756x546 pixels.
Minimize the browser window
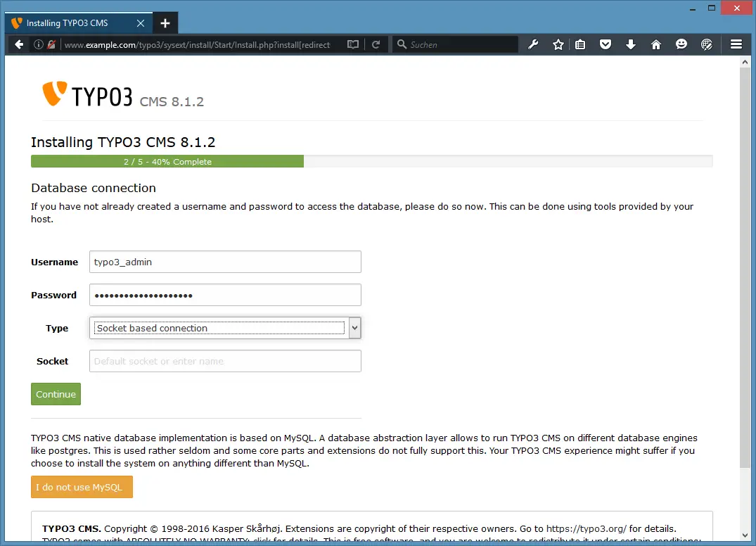(x=693, y=8)
